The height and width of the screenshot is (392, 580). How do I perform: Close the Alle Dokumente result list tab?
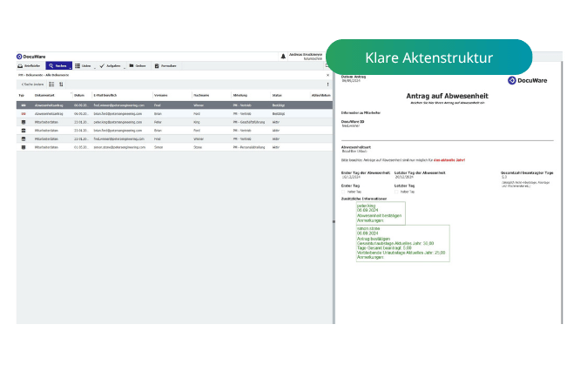point(327,75)
